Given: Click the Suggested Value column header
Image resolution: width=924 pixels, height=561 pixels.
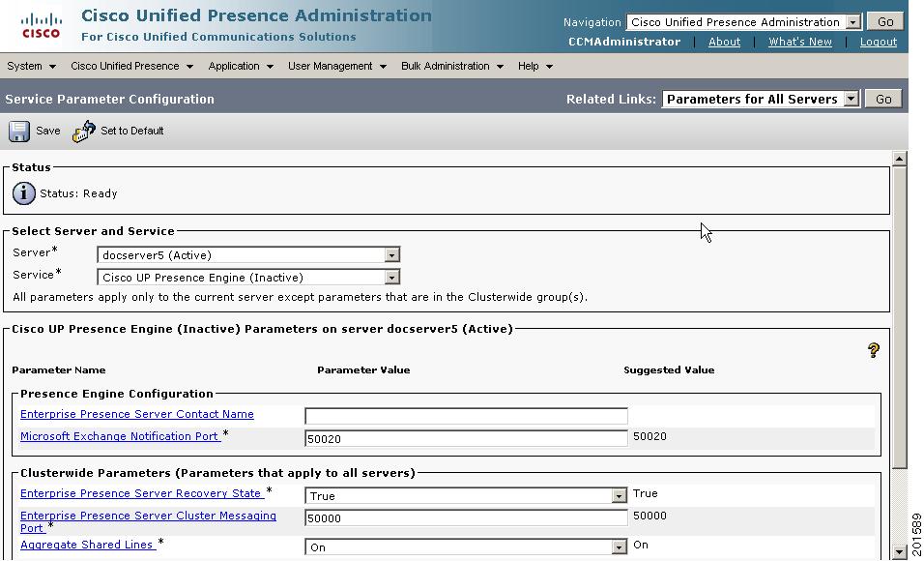Looking at the screenshot, I should [x=669, y=370].
